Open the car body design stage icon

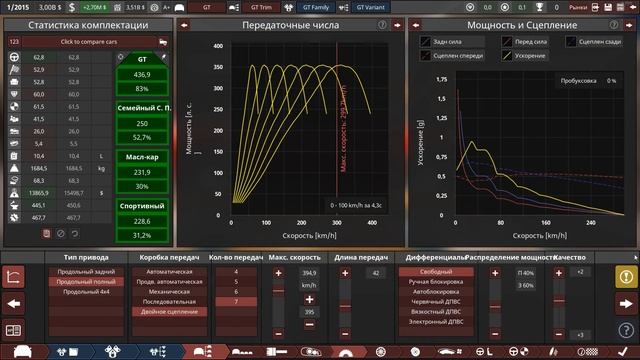(22, 351)
